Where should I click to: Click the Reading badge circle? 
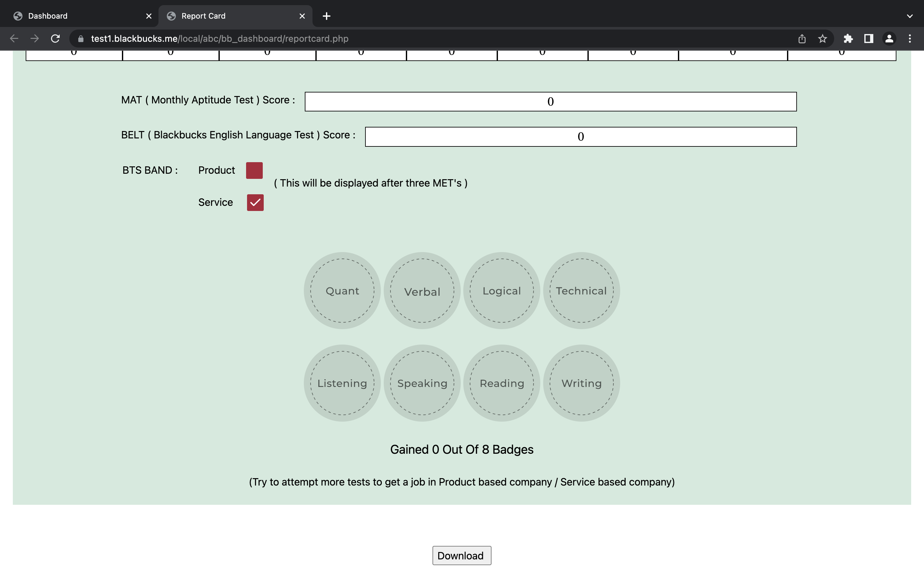click(x=502, y=383)
